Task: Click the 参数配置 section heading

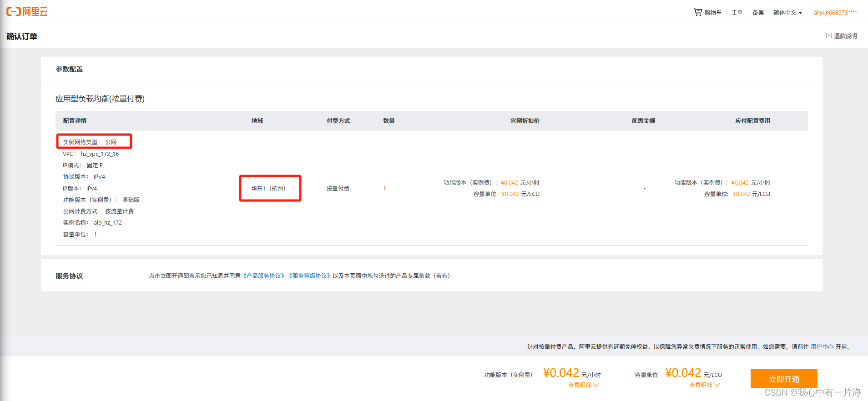Action: 69,69
